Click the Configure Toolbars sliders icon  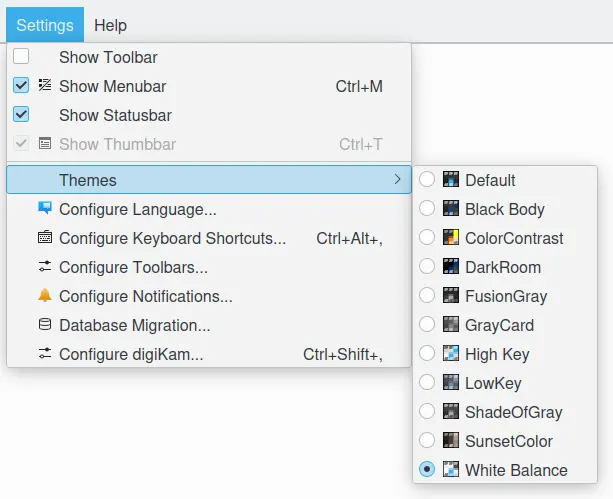(44, 267)
